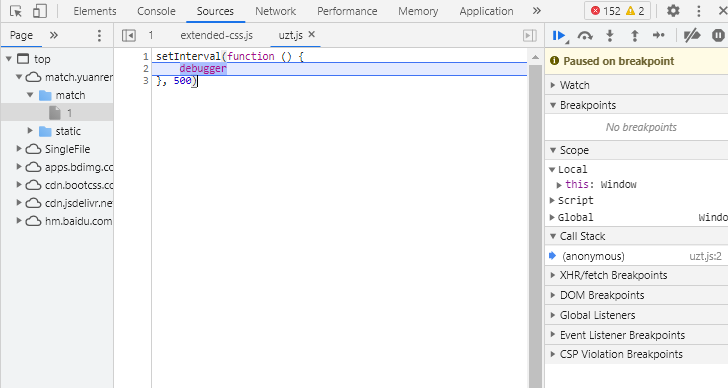
Task: Collapse the top frame tree node
Action: point(9,59)
